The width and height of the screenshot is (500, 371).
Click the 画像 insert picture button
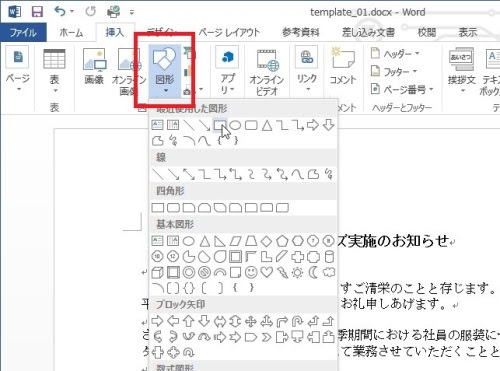click(94, 67)
